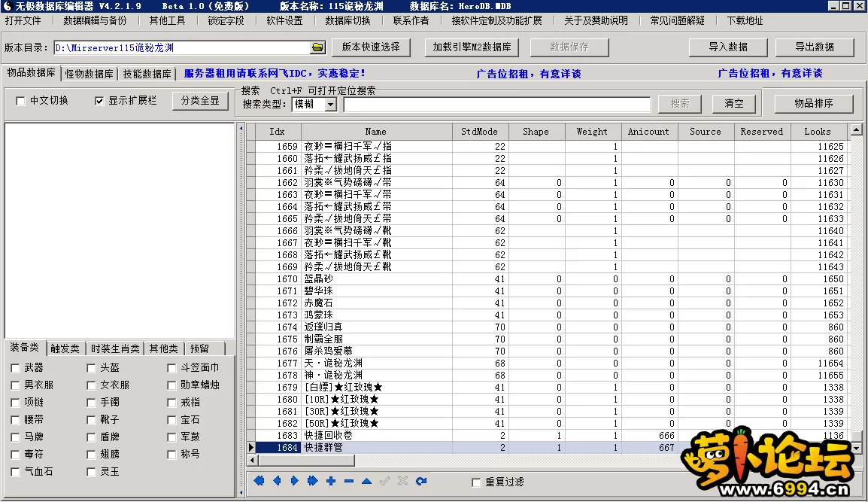Toggle 中文切换 checkbox

20,101
